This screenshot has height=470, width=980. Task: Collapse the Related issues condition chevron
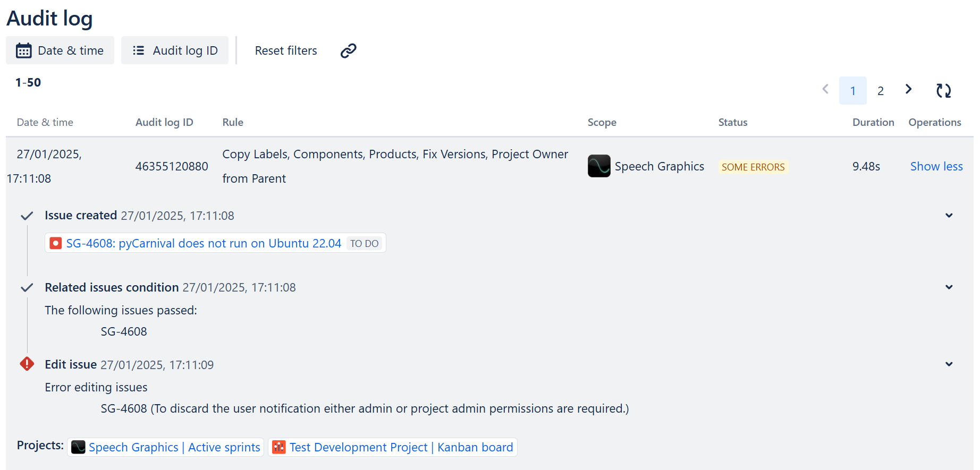(x=949, y=287)
